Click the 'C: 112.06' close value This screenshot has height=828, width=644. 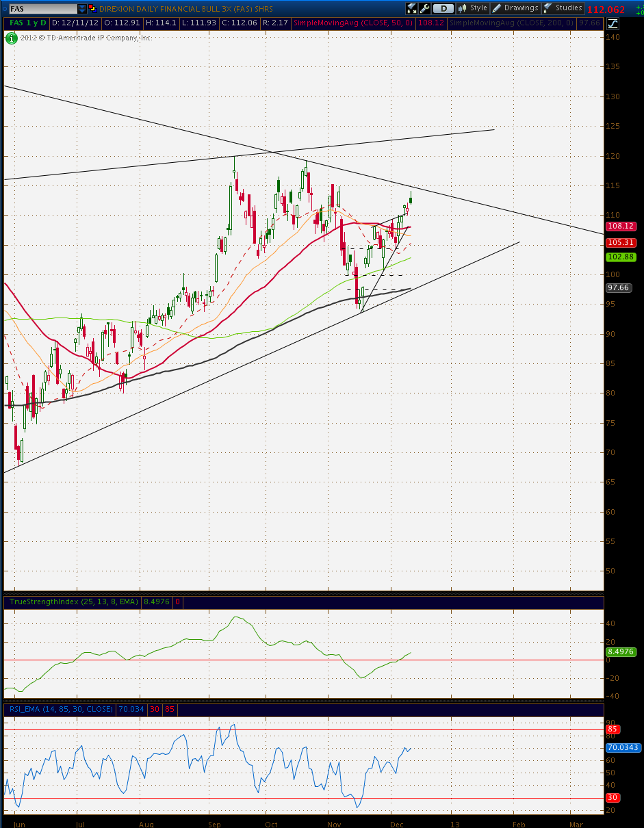240,23
